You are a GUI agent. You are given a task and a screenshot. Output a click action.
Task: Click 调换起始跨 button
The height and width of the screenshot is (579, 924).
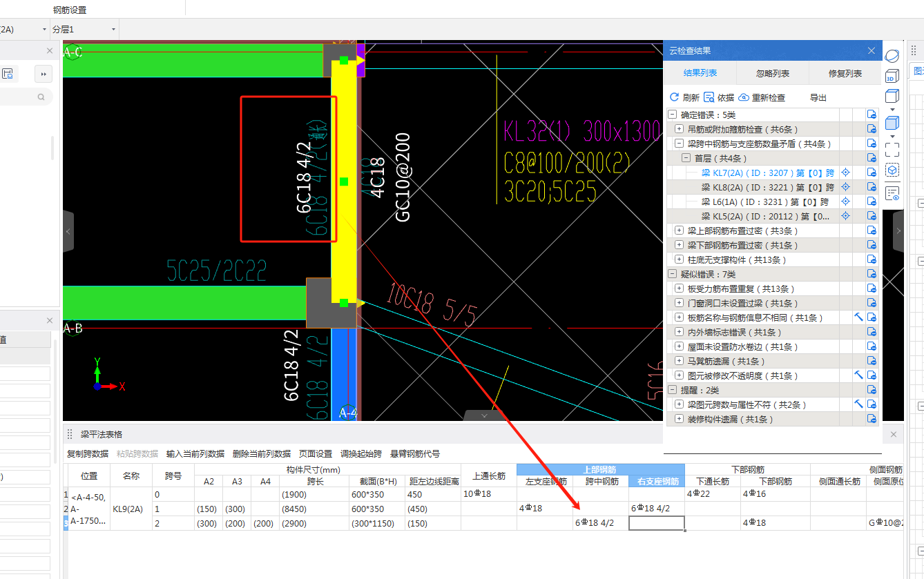(361, 454)
